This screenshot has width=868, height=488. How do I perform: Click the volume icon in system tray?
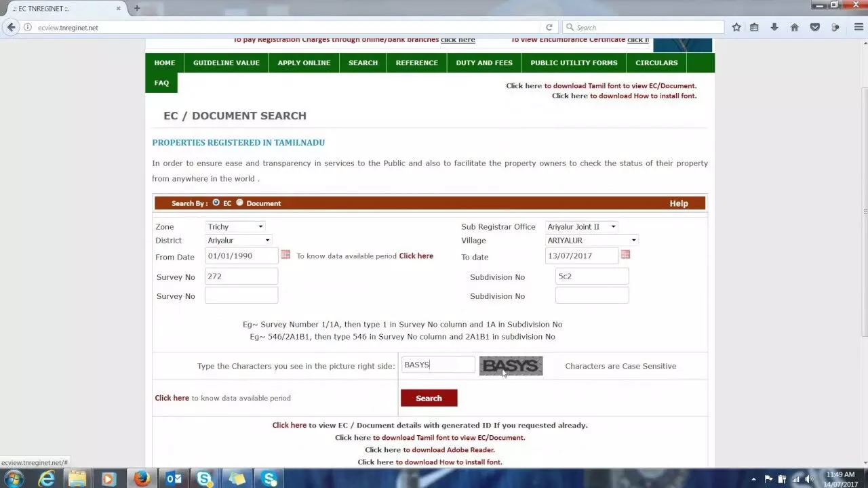pyautogui.click(x=809, y=479)
